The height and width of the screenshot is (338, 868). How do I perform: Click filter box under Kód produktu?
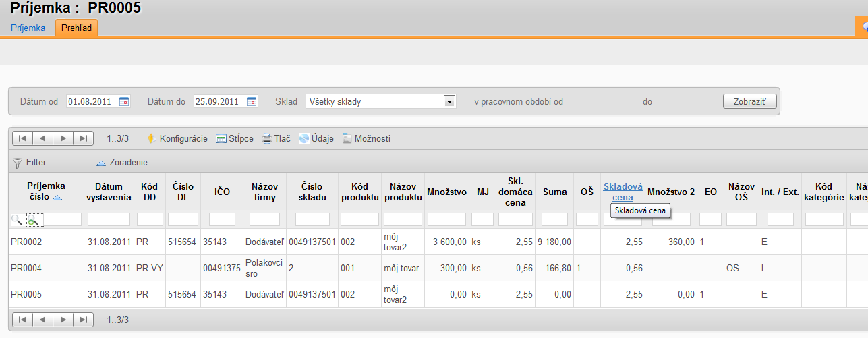[359, 219]
